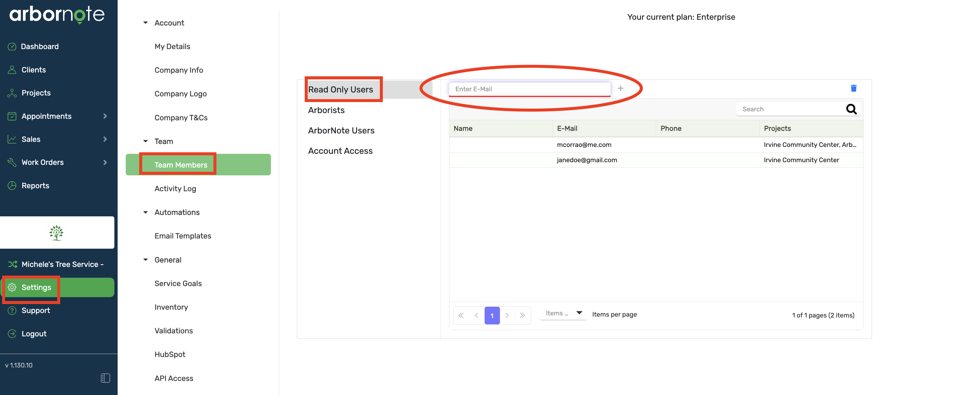This screenshot has height=395, width=980.
Task: Click the blue trash delete icon
Action: 853,88
